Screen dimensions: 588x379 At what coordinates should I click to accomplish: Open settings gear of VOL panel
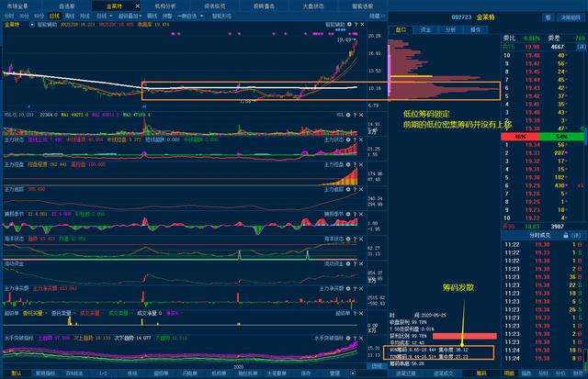point(348,115)
